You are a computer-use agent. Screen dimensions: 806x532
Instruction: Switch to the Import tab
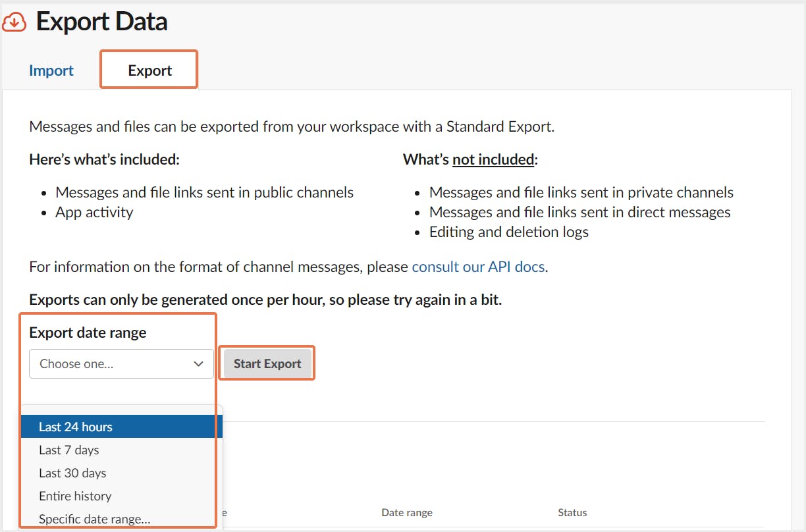51,70
